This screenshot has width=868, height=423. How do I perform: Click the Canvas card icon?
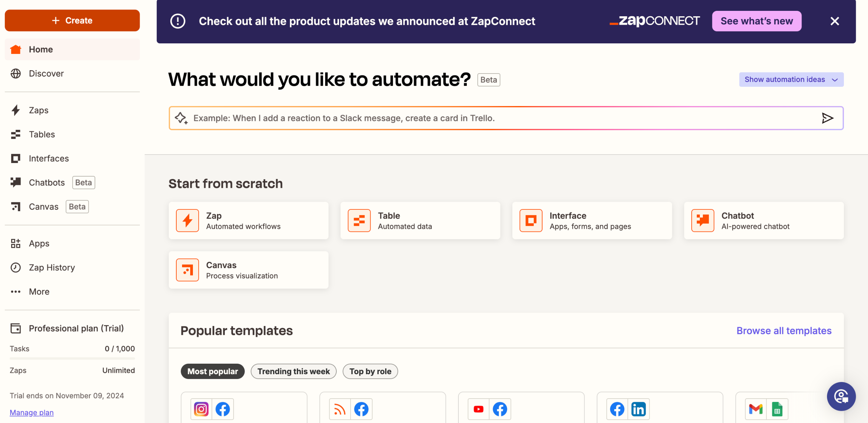tap(187, 270)
